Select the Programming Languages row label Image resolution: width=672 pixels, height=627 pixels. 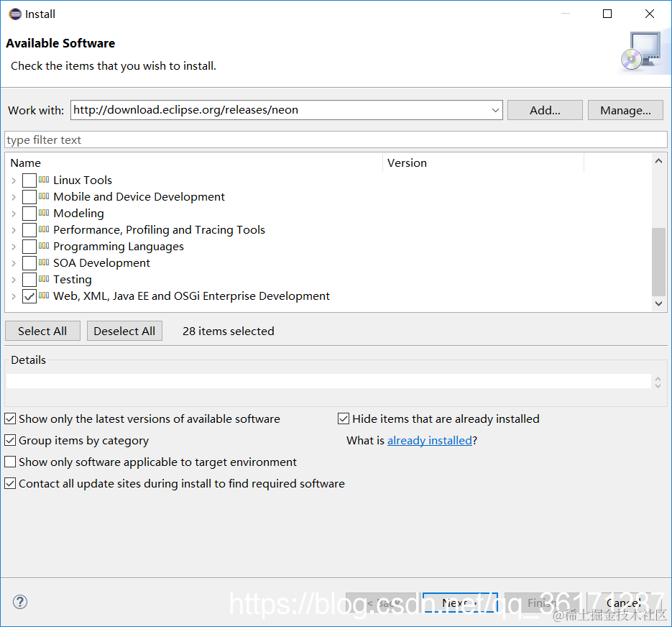tap(119, 247)
